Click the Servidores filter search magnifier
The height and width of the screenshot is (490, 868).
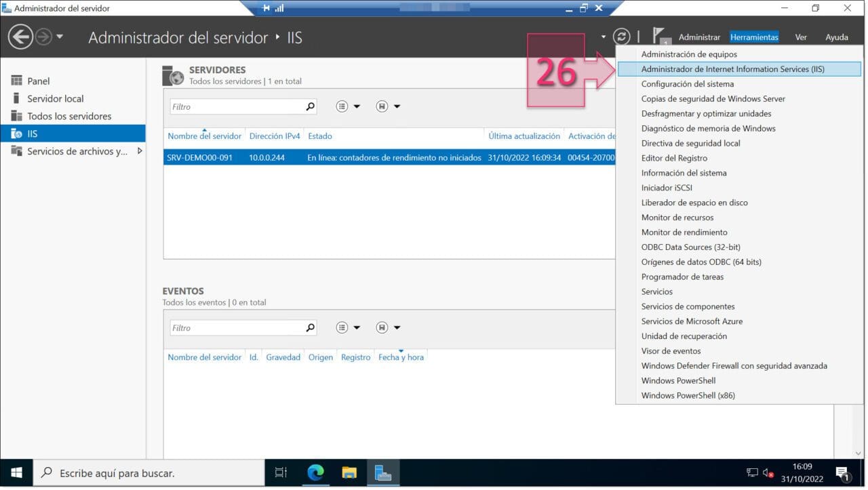coord(310,106)
